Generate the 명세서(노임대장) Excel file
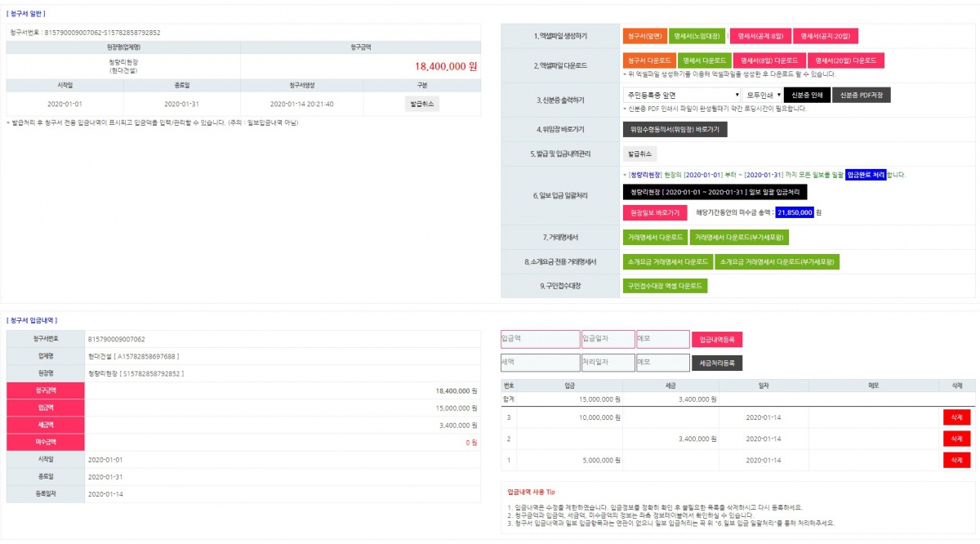 [697, 36]
